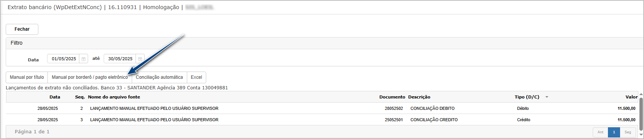Click the start date field 01/05/2025
This screenshot has height=139, width=644.
click(63, 59)
